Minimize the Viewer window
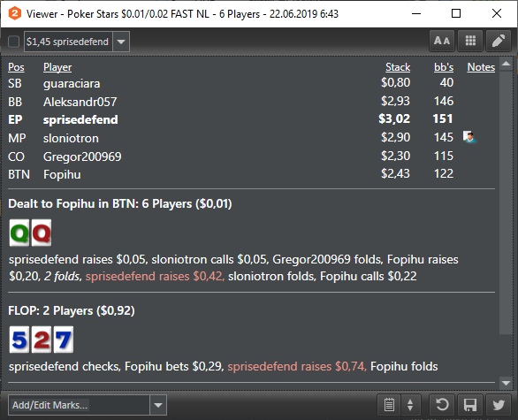The width and height of the screenshot is (518, 420). (x=416, y=13)
